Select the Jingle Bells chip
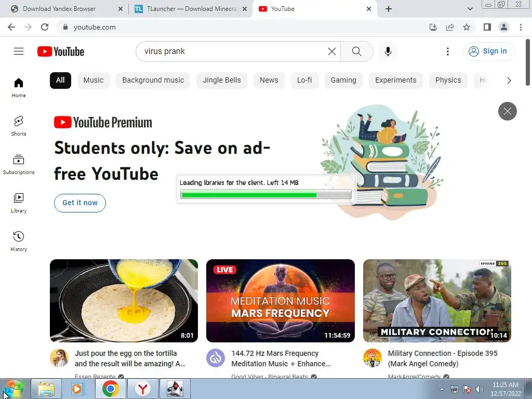Screen dimensions: 532x399 pyautogui.click(x=221, y=81)
